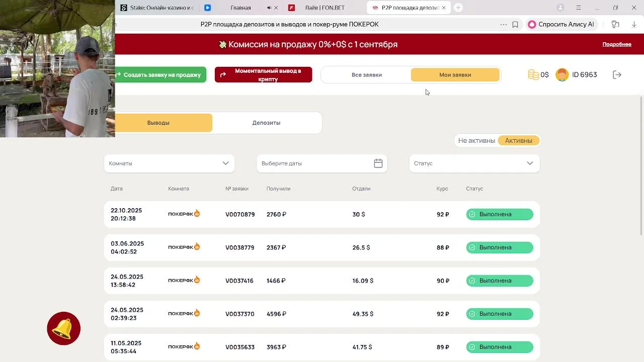Click the browser profile icon in title bar
Viewport: 644px width, 362px height.
point(560,8)
